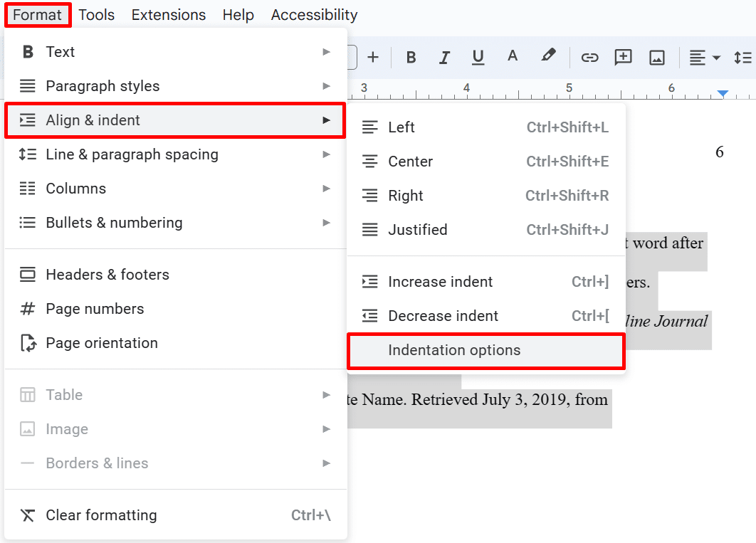Viewport: 756px width, 543px height.
Task: Toggle bold formatting
Action: 411,57
